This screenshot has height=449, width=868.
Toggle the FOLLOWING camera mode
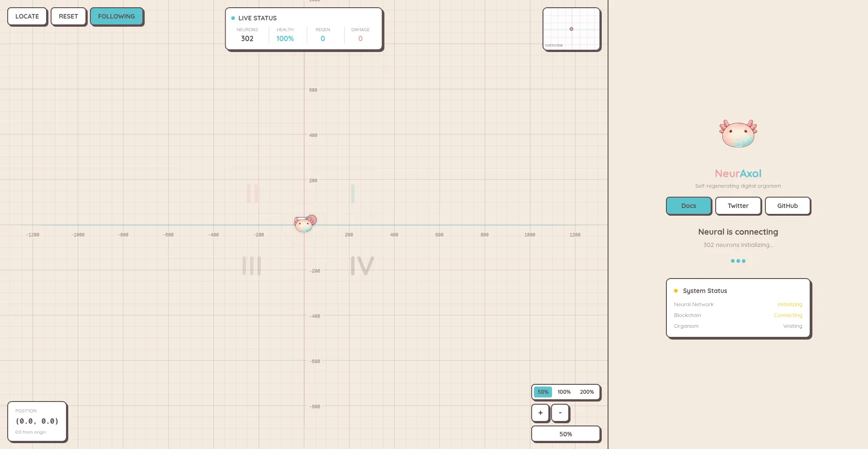[117, 16]
